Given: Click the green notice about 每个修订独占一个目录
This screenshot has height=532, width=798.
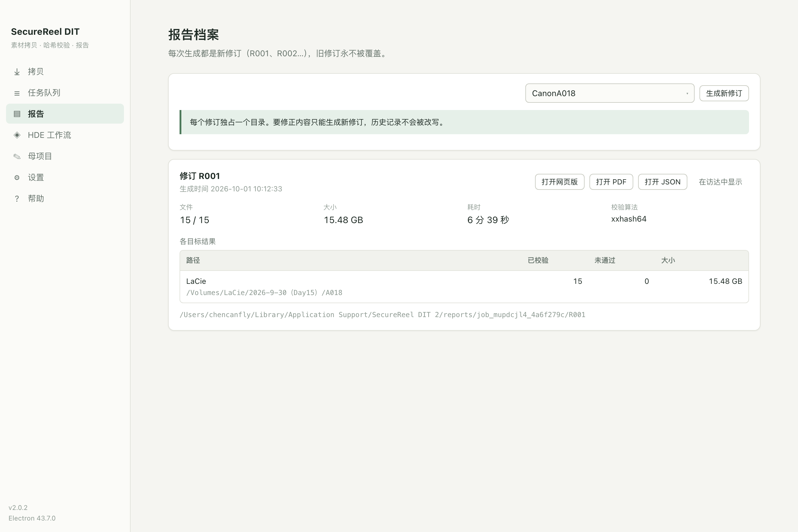Looking at the screenshot, I should point(464,122).
